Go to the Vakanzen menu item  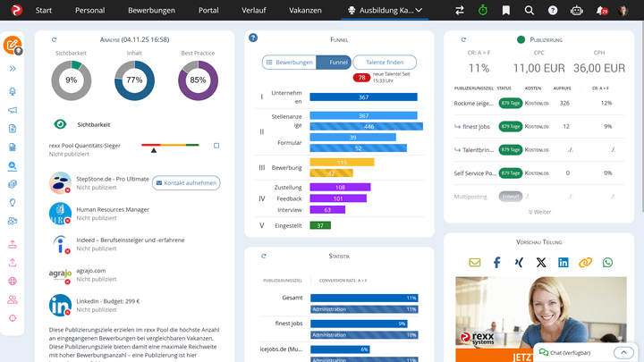(305, 11)
